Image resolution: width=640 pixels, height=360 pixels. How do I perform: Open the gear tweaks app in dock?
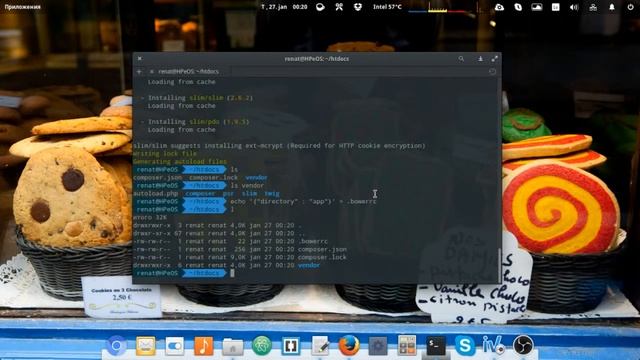(378, 346)
